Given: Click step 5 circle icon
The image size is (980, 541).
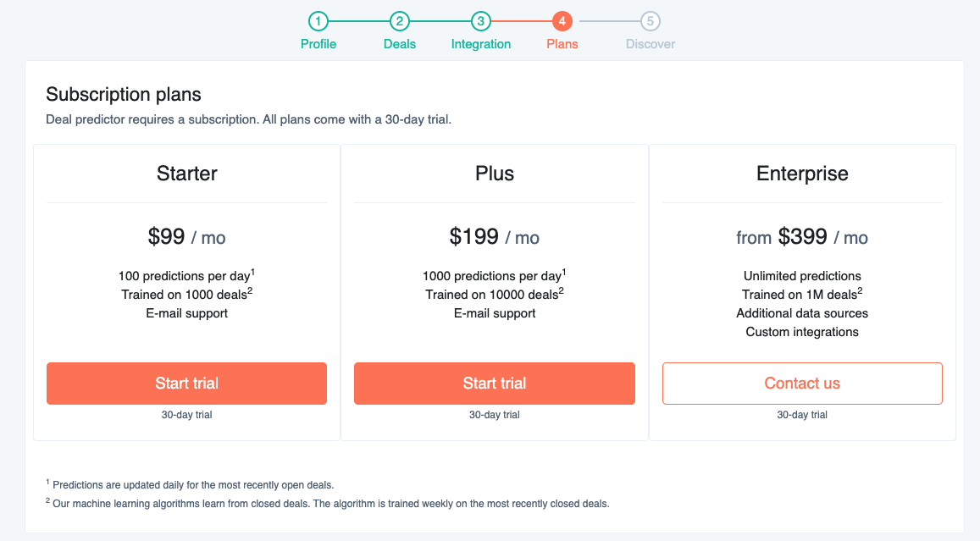Looking at the screenshot, I should (651, 21).
